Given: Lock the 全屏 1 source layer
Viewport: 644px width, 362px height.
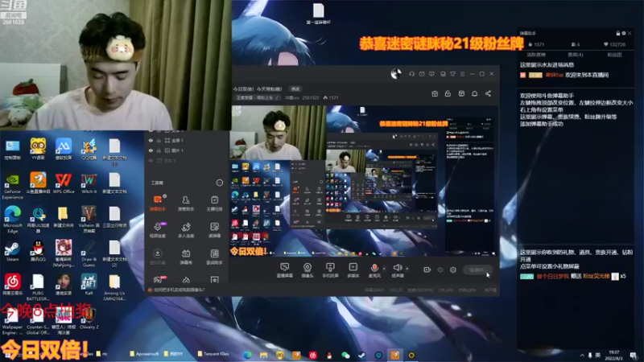Looking at the screenshot, I should coord(159,140).
